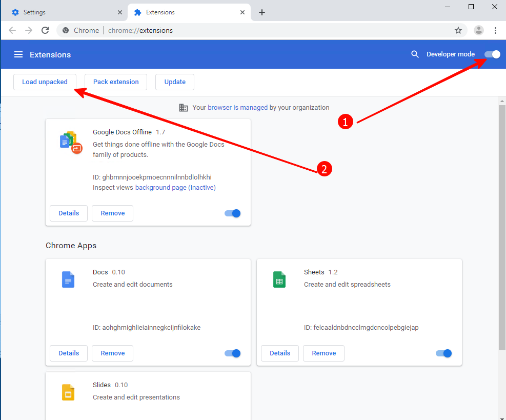The height and width of the screenshot is (420, 506).
Task: Open Details for Sheets app
Action: coord(280,353)
